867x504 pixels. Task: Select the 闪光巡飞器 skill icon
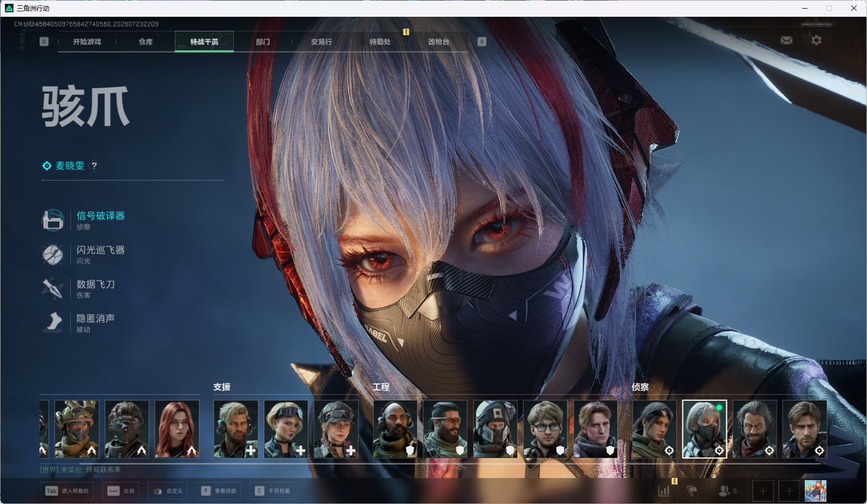point(53,254)
